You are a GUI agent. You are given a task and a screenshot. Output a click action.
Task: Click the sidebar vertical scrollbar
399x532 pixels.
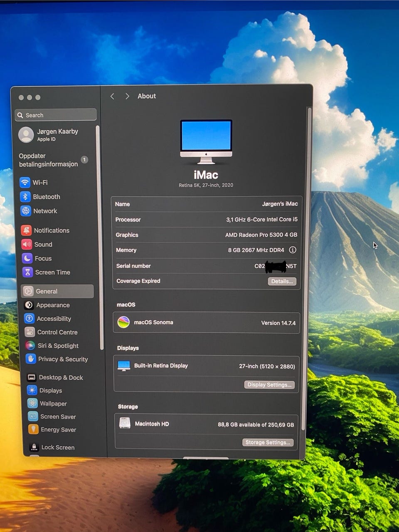click(x=99, y=237)
